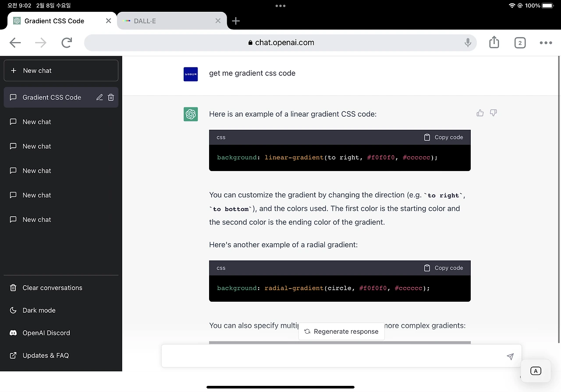The height and width of the screenshot is (392, 561).
Task: Click the ChatGPT logo avatar on the response
Action: click(x=191, y=114)
